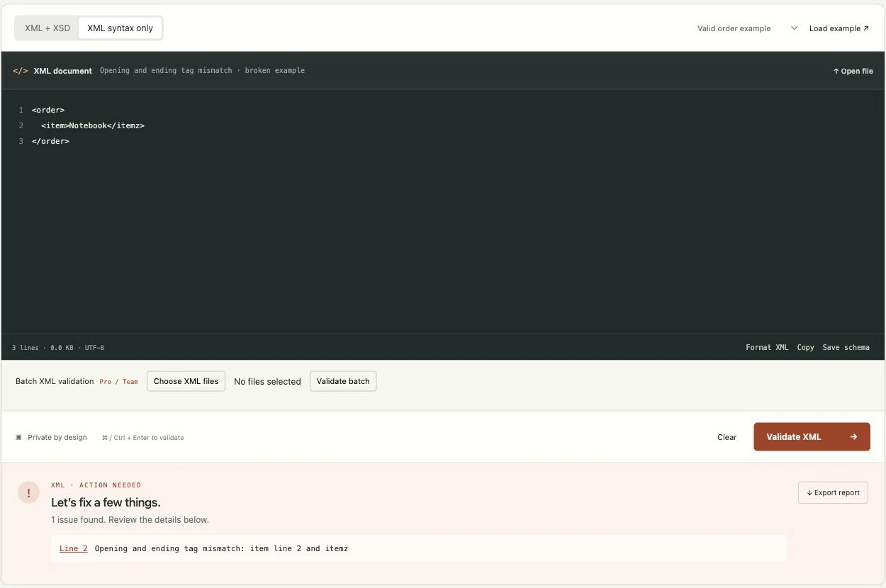Click the Batch XML validation label
The width and height of the screenshot is (886, 588).
55,381
